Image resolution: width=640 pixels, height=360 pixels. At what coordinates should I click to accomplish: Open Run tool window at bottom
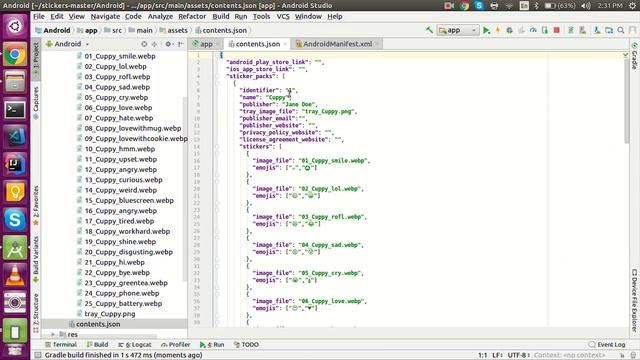212,344
